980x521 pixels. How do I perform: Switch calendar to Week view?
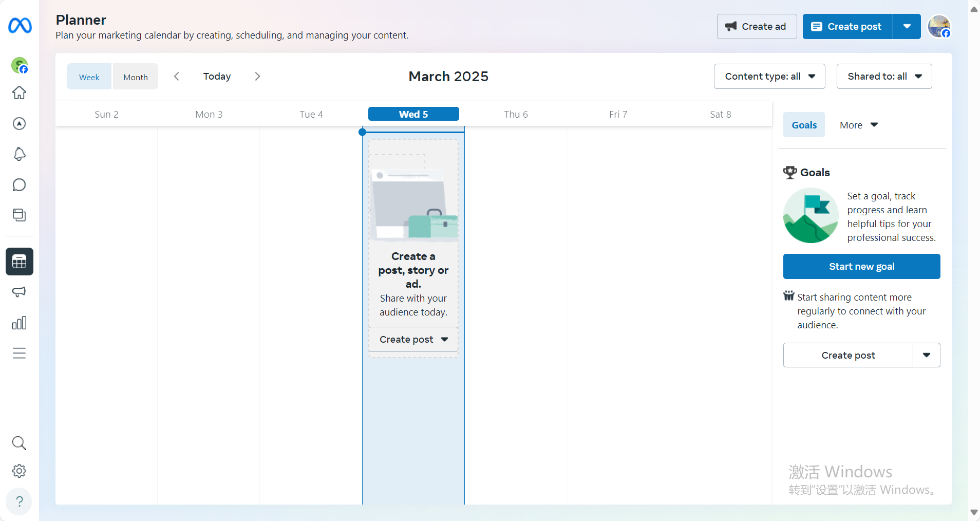pyautogui.click(x=89, y=77)
